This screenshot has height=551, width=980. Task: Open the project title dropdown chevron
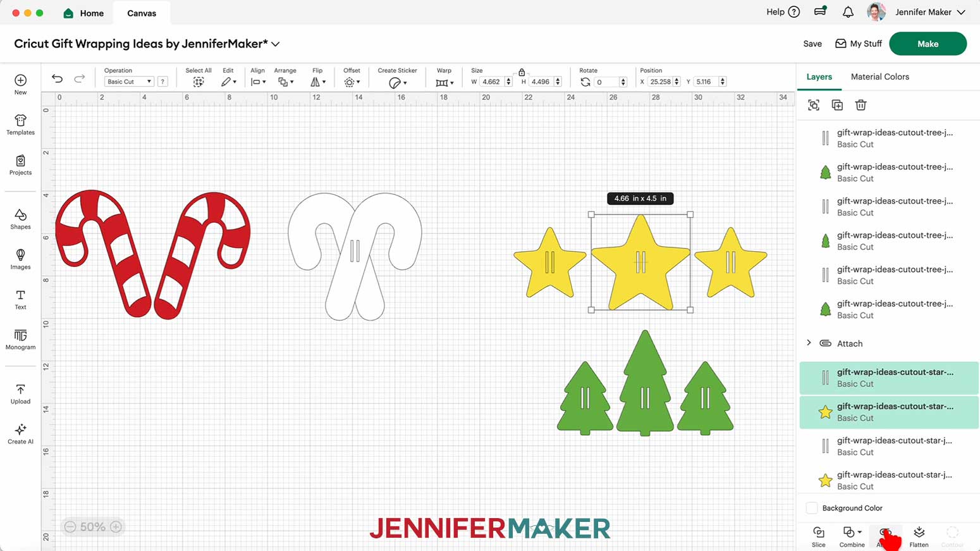click(276, 44)
